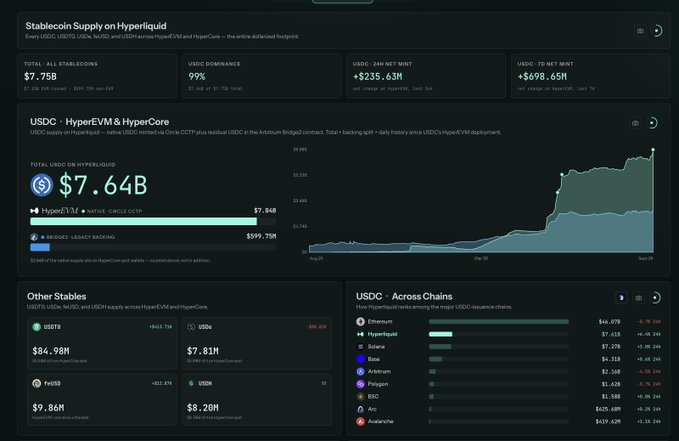Click the Solana chain icon
679x441 pixels.
point(360,347)
